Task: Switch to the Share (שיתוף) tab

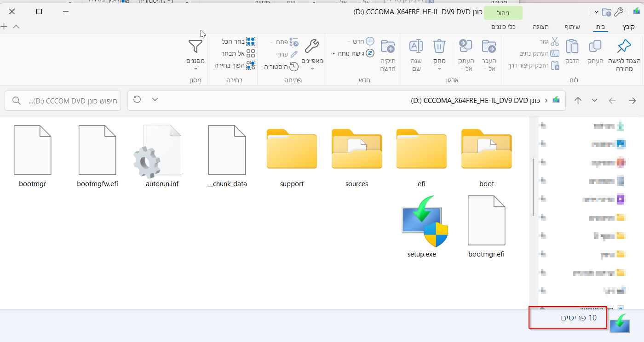Action: coord(573,27)
